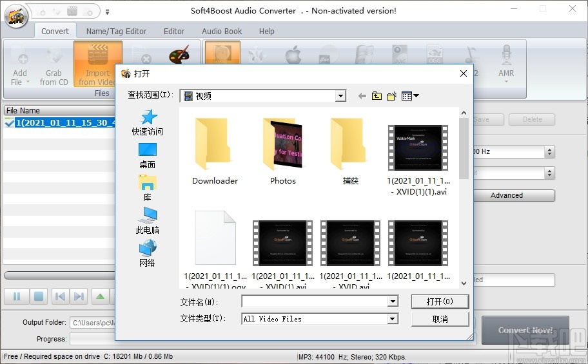Open the Help tab
This screenshot has height=364, width=588.
[x=267, y=31]
